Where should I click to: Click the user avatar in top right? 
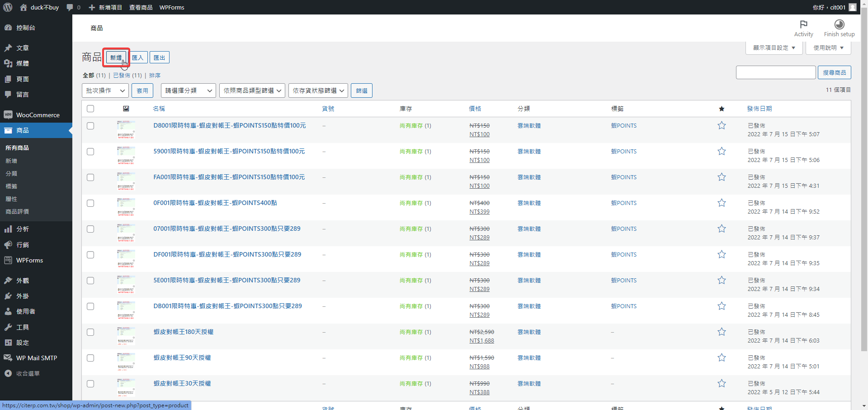(853, 7)
